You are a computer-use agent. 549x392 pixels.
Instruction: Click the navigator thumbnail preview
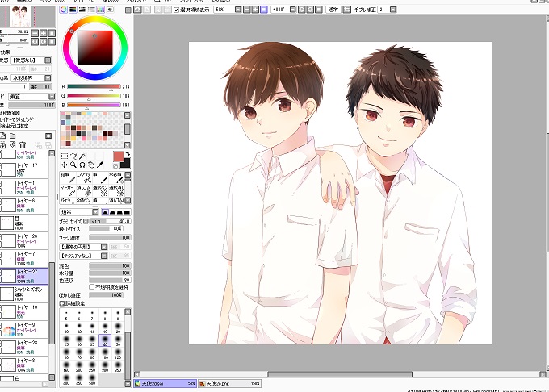tap(20, 17)
